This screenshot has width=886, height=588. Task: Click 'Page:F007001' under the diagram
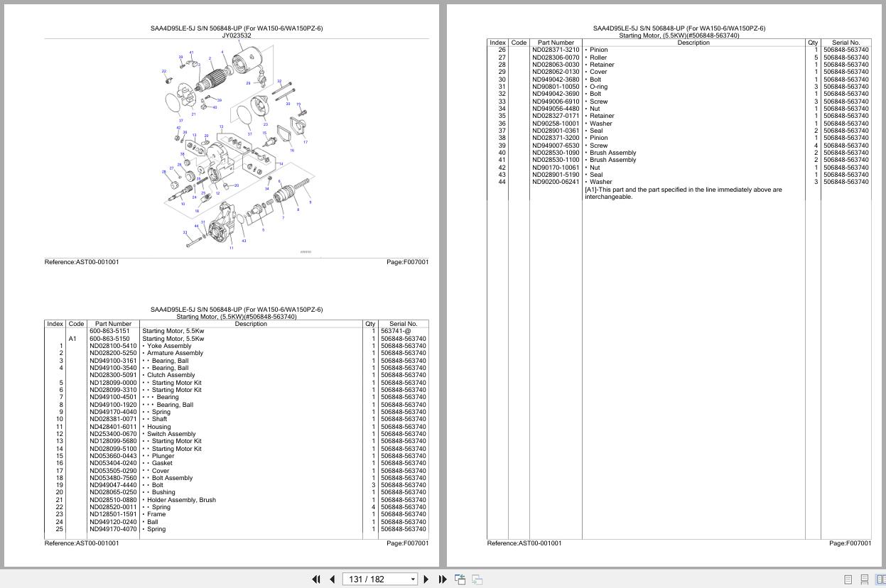[x=407, y=262]
